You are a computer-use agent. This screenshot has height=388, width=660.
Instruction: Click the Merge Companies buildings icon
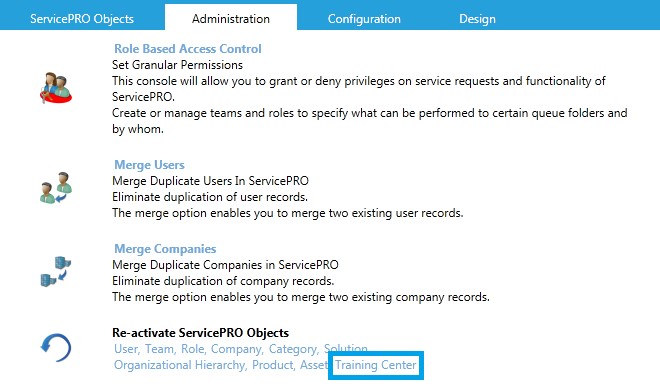[x=56, y=271]
